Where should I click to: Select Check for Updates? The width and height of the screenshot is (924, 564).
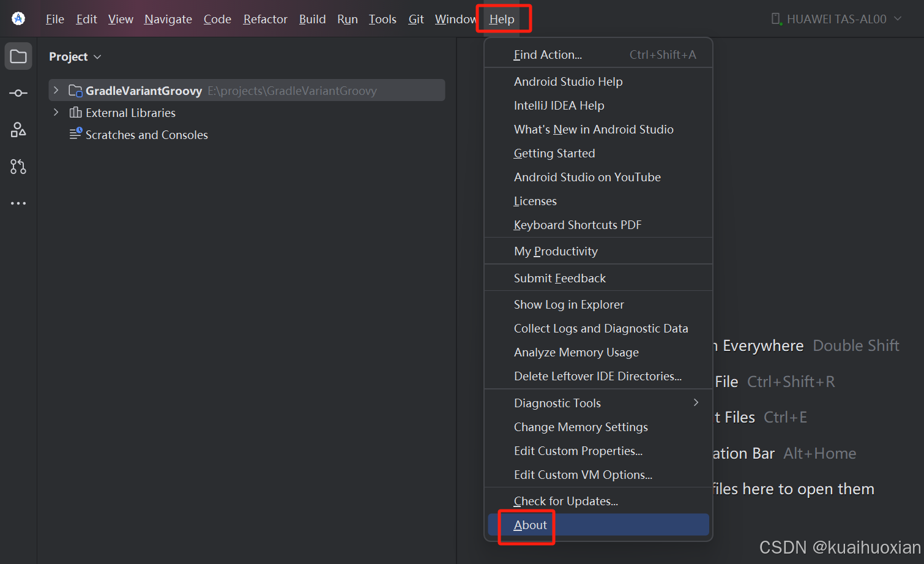point(565,500)
